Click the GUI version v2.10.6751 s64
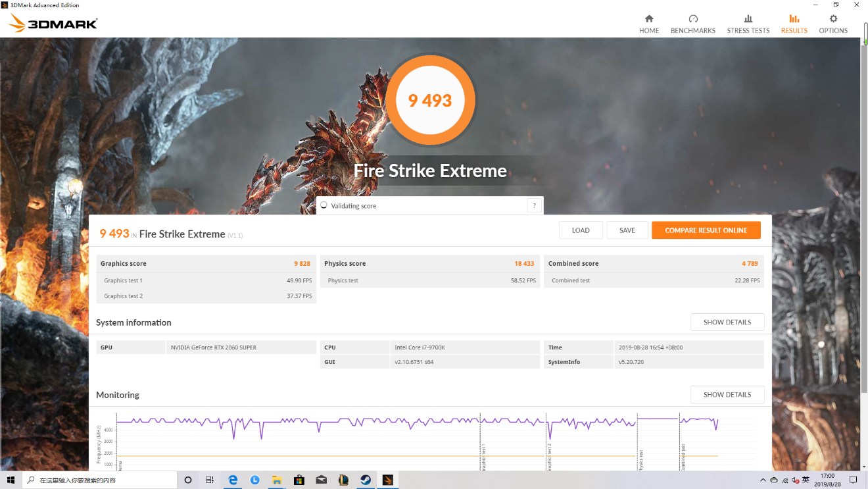 pos(414,361)
